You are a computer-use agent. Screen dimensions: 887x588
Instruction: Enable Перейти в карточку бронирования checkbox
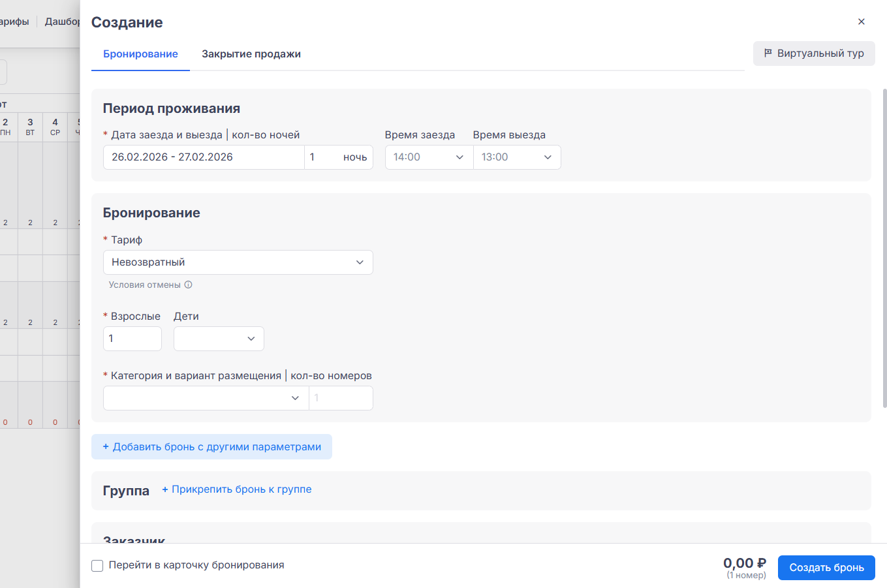[97, 566]
